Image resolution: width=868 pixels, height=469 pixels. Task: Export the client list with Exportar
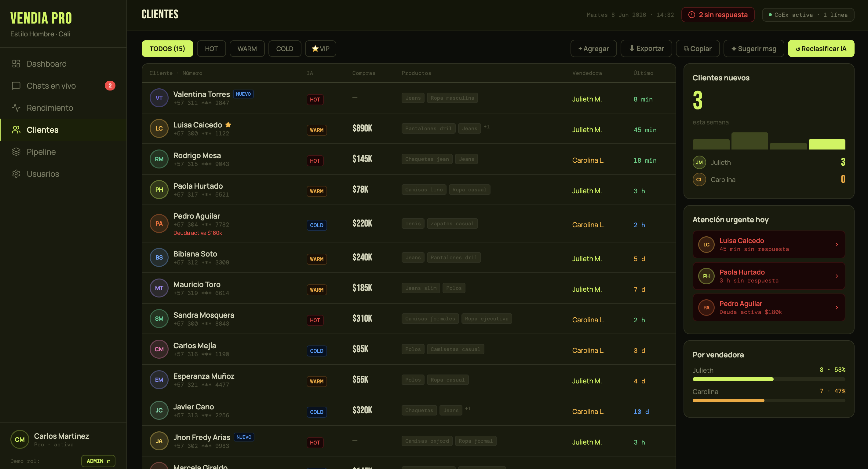[646, 49]
